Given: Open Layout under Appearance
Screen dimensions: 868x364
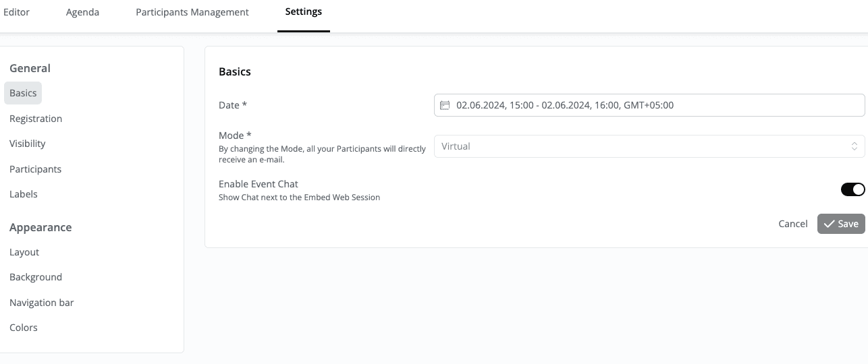Looking at the screenshot, I should tap(24, 252).
